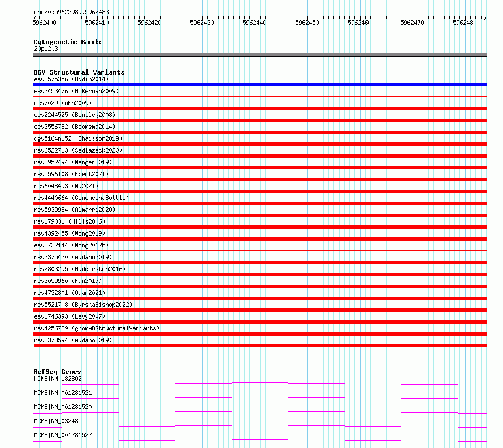Click the red bar under nsv3373594 (Audano2019)
The width and height of the screenshot is (503, 448).
pyautogui.click(x=260, y=346)
